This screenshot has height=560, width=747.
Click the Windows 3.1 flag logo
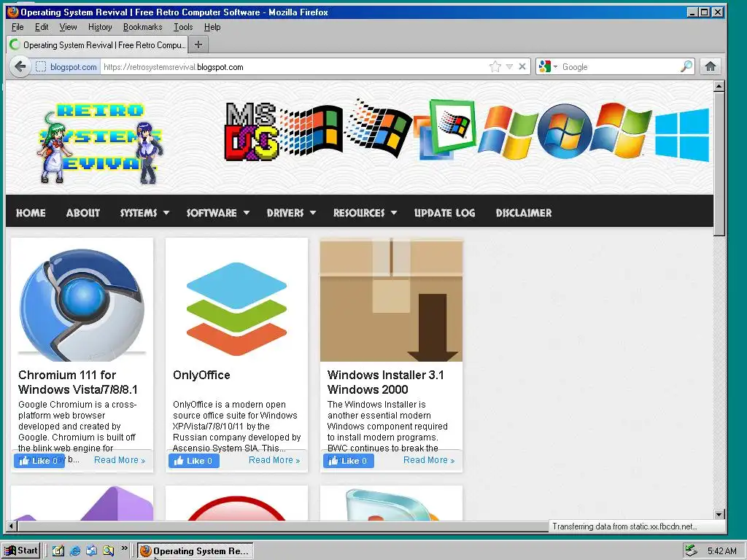click(311, 131)
